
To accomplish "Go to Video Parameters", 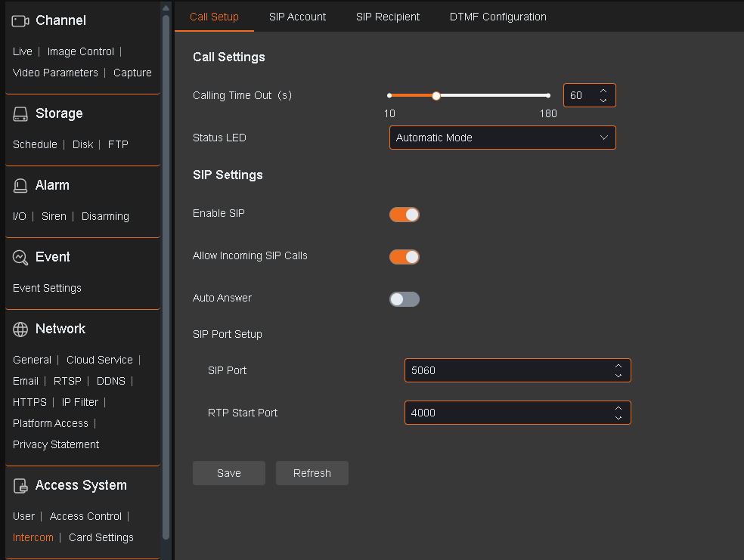I will tap(55, 73).
